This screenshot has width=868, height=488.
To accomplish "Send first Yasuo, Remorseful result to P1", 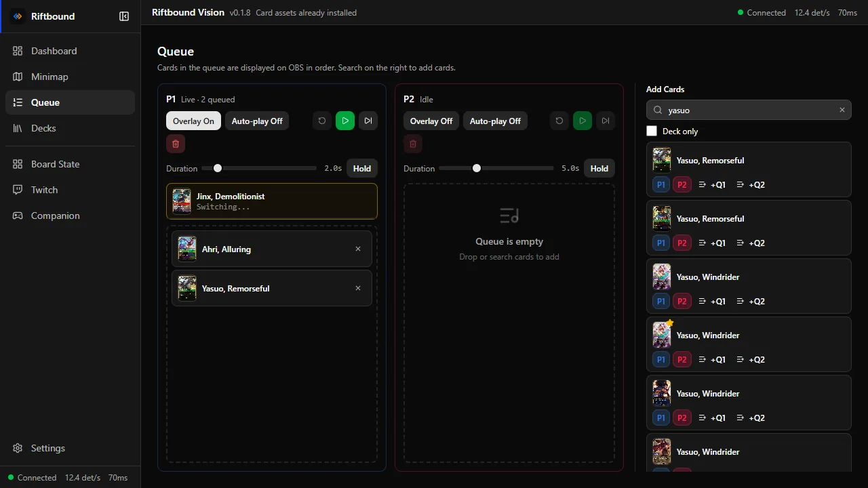I will pyautogui.click(x=661, y=184).
